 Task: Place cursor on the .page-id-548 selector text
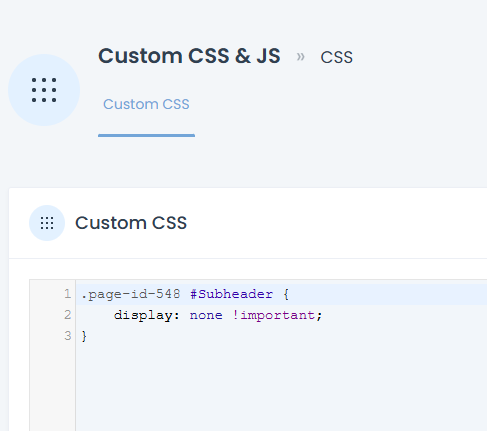[131, 294]
